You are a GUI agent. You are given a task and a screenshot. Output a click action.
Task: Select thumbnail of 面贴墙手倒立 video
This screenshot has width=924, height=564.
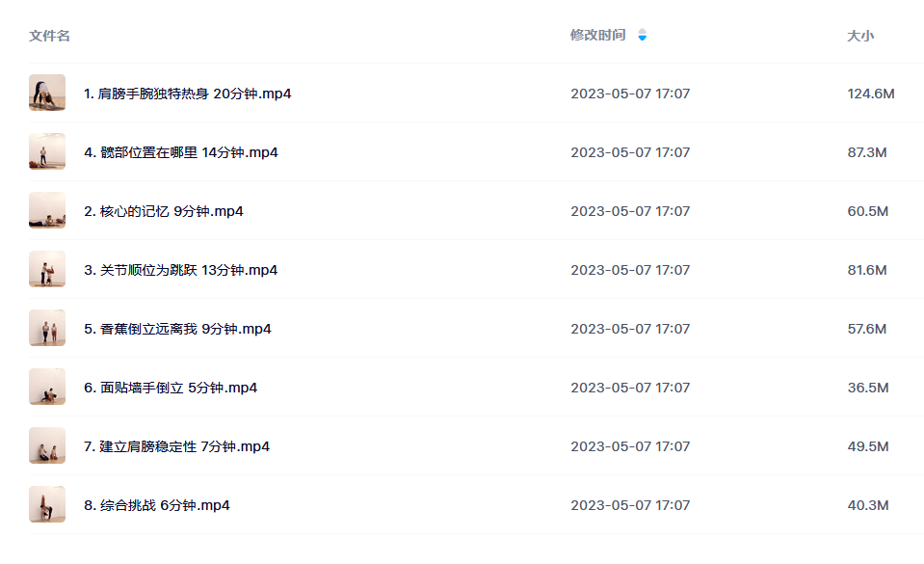coord(47,387)
